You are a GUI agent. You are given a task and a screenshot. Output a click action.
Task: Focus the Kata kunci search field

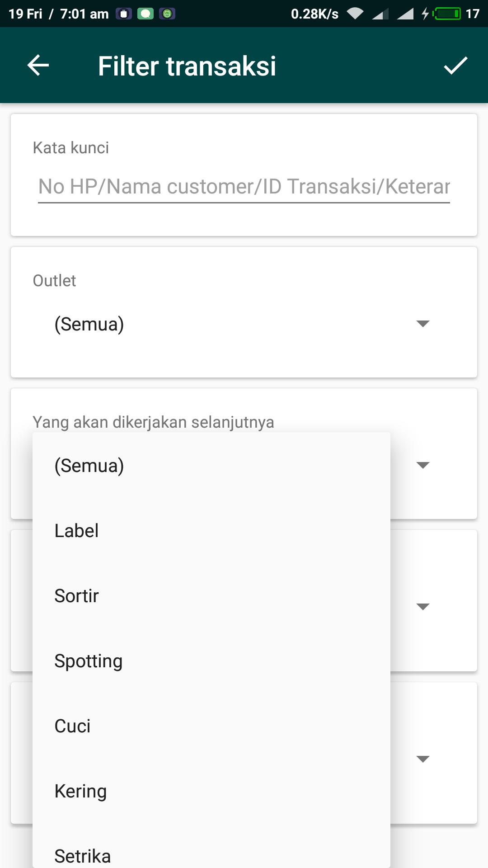click(x=244, y=187)
